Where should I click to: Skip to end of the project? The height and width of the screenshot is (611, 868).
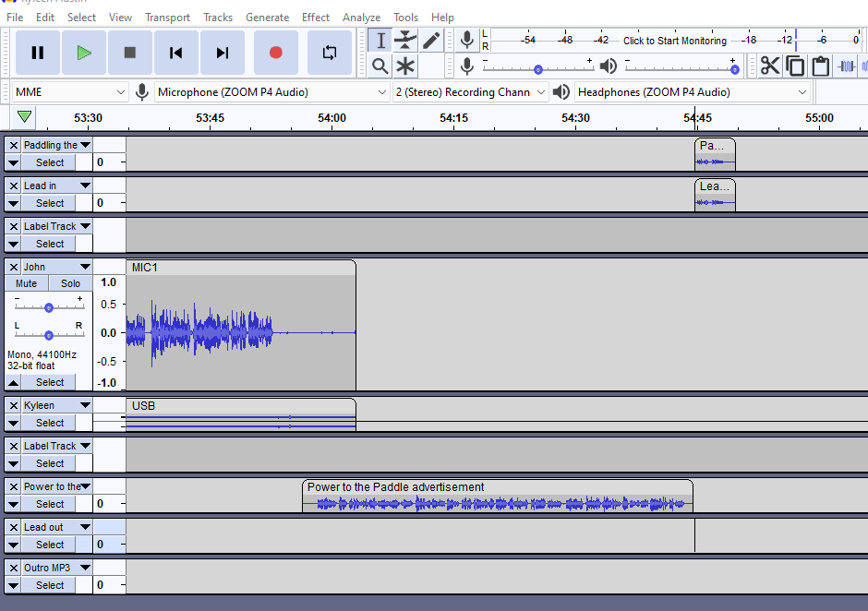[x=223, y=53]
